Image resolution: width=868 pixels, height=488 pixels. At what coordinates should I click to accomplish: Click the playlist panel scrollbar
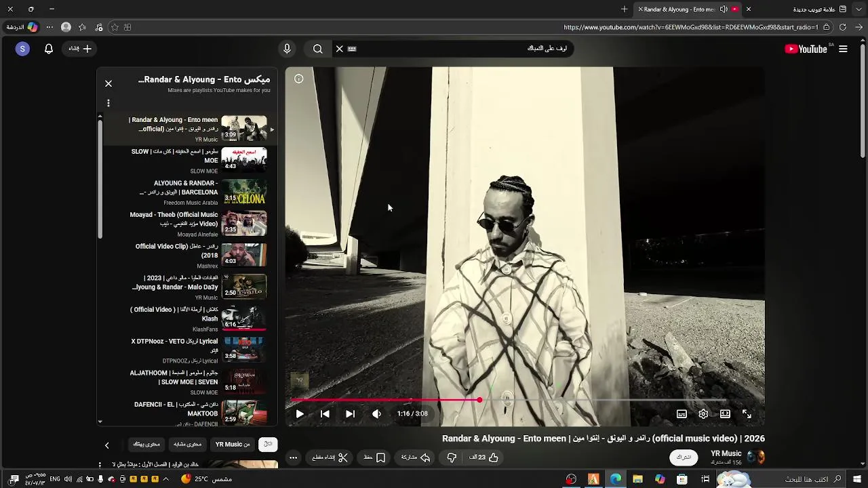100,180
